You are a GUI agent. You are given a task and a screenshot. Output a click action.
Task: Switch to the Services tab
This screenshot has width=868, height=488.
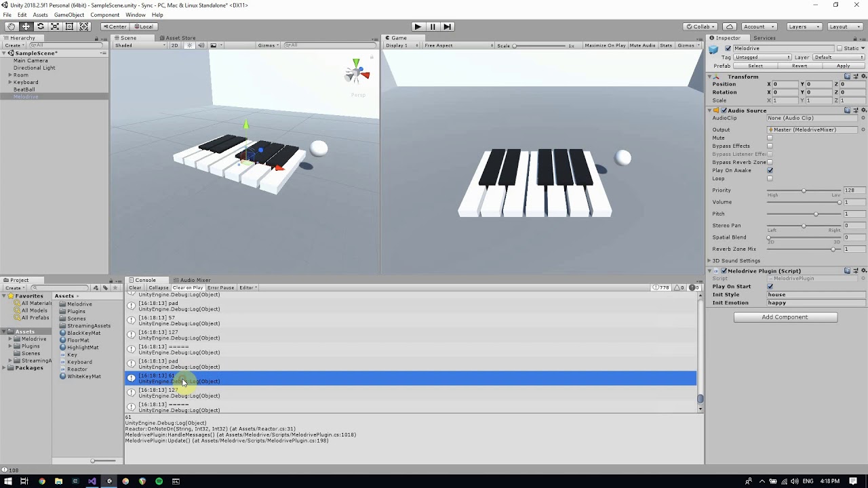[x=764, y=38]
